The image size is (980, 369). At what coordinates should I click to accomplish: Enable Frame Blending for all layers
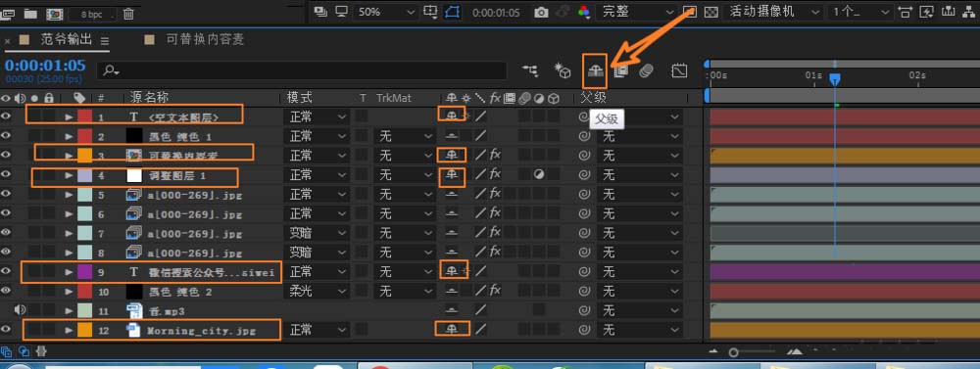pyautogui.click(x=620, y=71)
